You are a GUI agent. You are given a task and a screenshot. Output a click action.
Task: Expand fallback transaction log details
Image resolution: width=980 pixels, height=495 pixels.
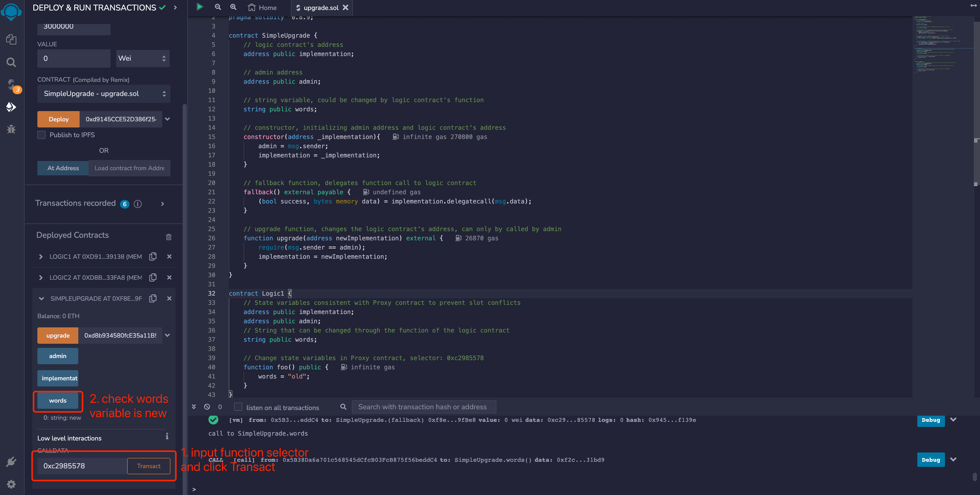[953, 420]
